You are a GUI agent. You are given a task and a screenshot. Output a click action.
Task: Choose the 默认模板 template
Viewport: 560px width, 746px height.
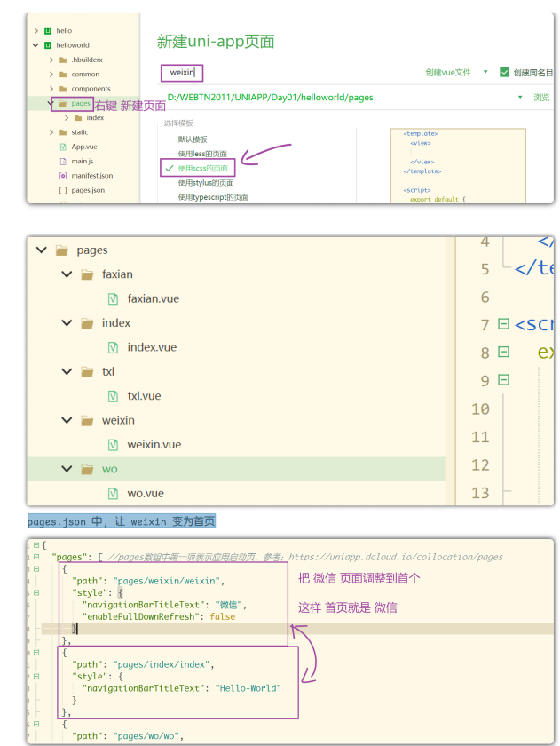point(193,139)
